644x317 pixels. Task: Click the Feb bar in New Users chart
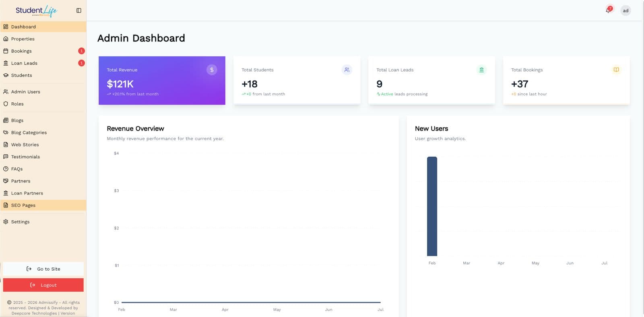click(432, 206)
